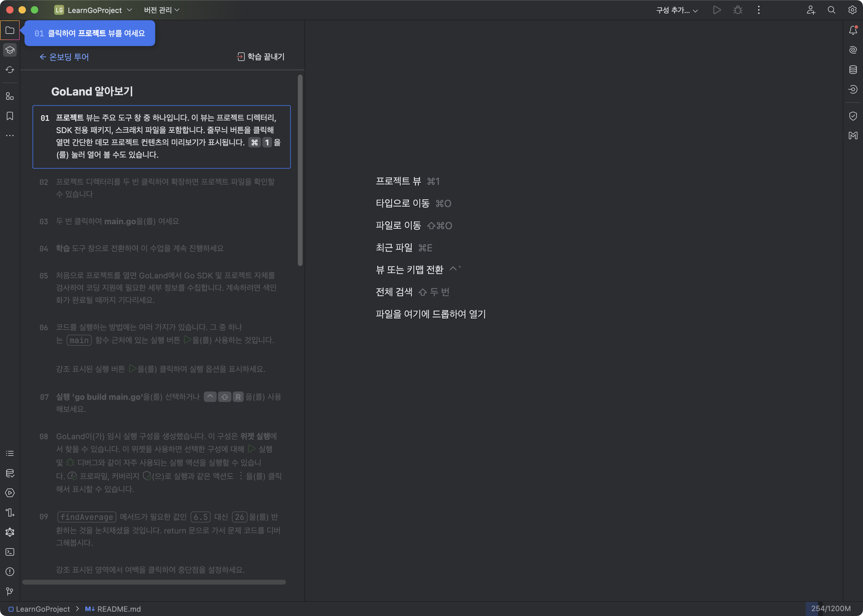863x616 pixels.
Task: Open the Bookmarks tool window icon
Action: pos(10,116)
